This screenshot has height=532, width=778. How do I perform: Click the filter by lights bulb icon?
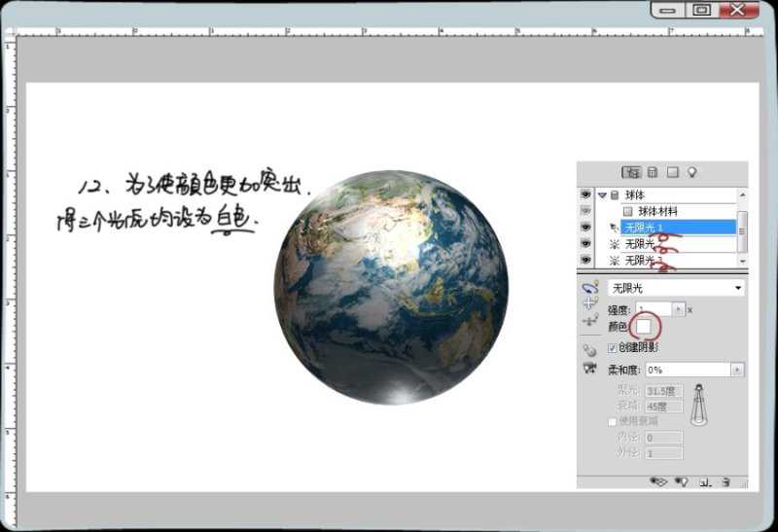click(692, 172)
